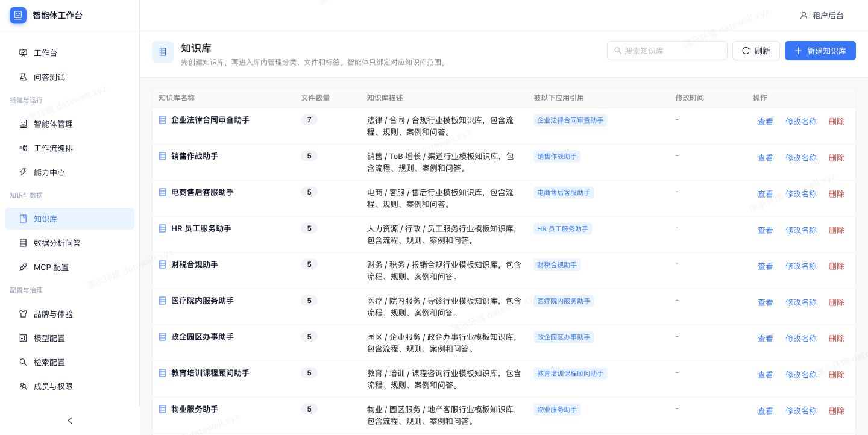Click 删除 in the 销售作战助手 row

pyautogui.click(x=837, y=158)
